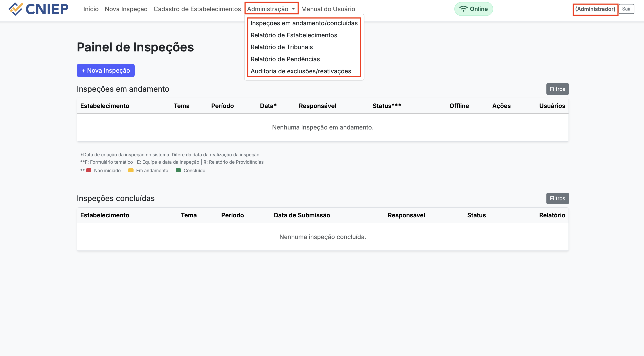The width and height of the screenshot is (644, 356).
Task: Open Filtros for Inspeções concluídas
Action: coord(557,199)
